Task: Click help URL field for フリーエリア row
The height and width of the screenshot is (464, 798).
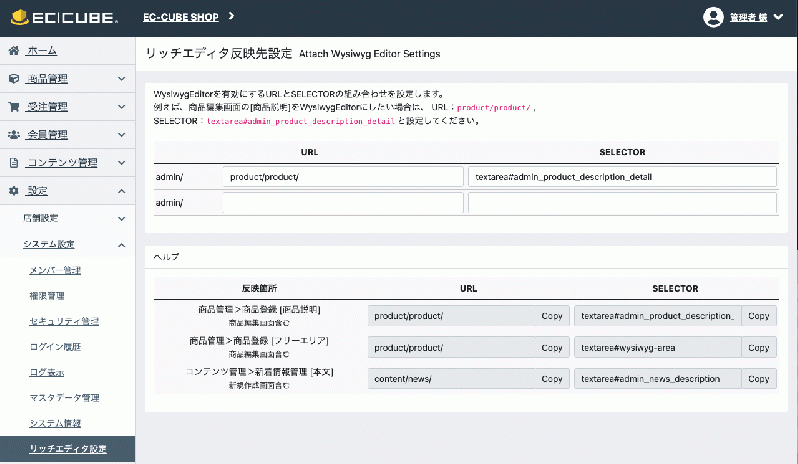Action: point(452,347)
